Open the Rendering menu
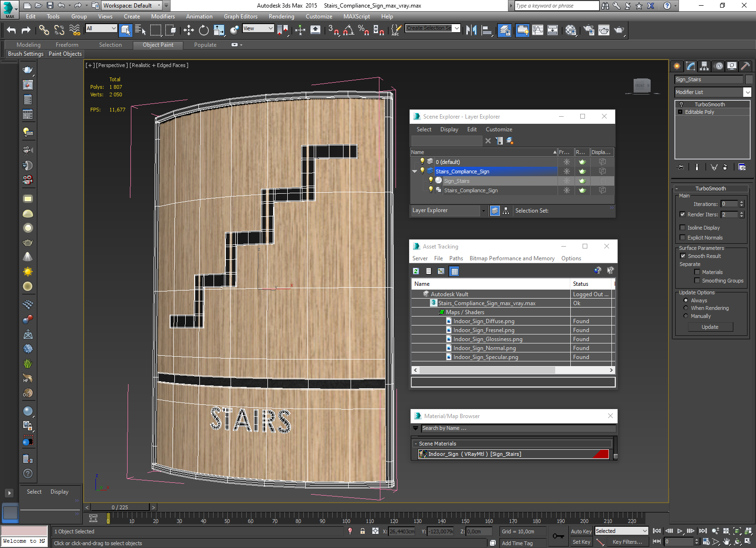Viewport: 756px width, 548px height. [x=282, y=17]
